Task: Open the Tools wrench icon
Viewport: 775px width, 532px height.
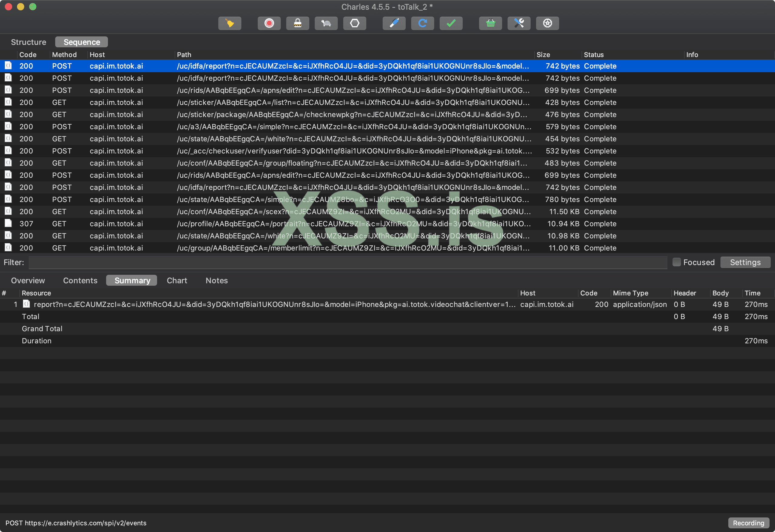Action: 518,23
